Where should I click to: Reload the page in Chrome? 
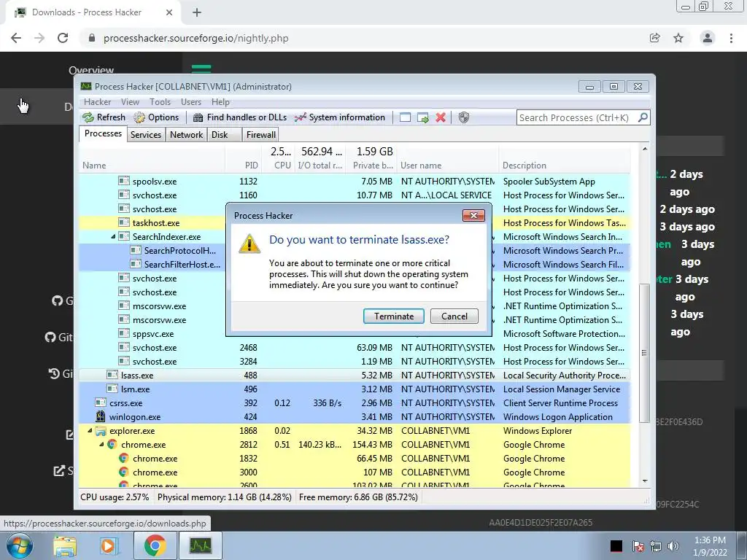pyautogui.click(x=63, y=38)
